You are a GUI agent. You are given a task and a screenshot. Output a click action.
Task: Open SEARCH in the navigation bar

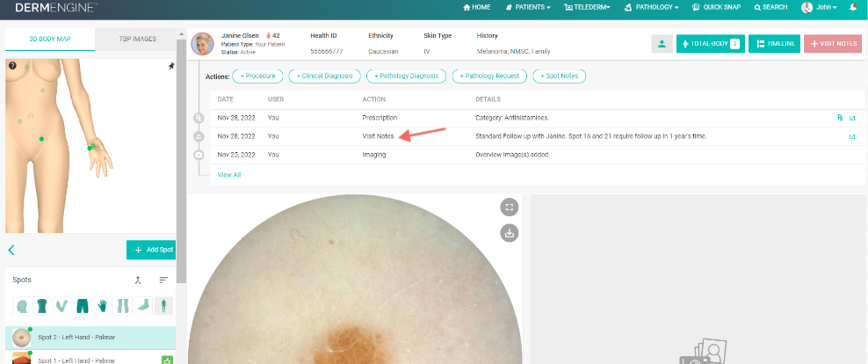tap(771, 7)
